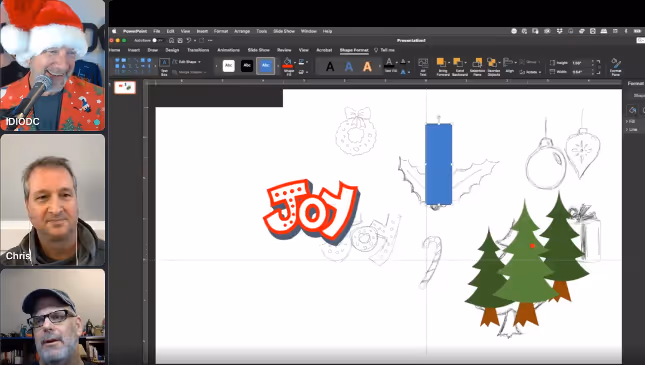
Task: Apply the orange A WordArt style
Action: click(x=367, y=66)
